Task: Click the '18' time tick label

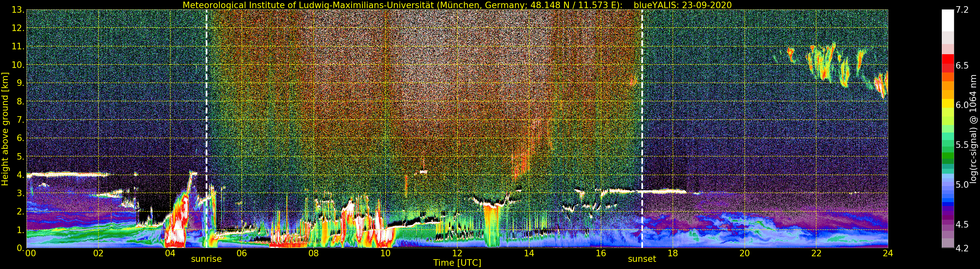Action: tap(673, 253)
